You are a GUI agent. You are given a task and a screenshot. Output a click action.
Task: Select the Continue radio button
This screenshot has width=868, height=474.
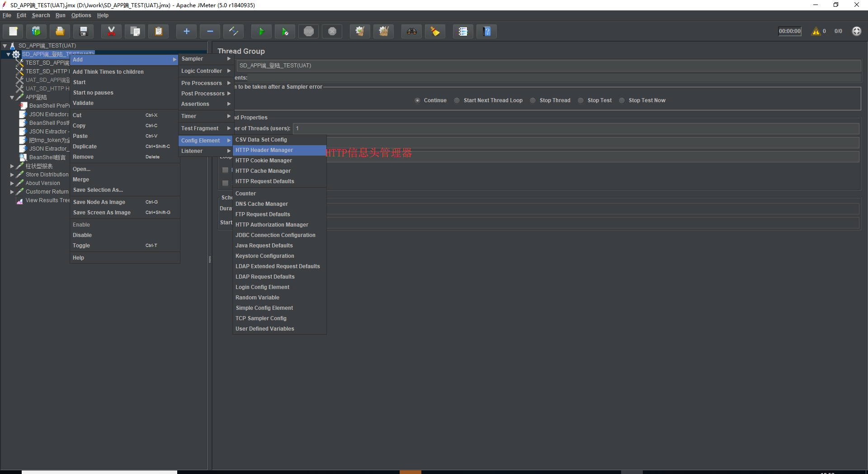point(417,100)
